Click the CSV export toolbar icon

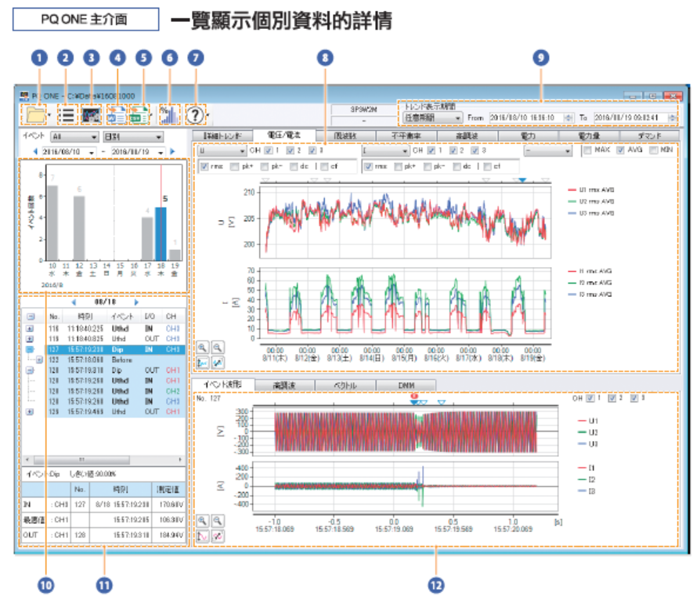[x=141, y=114]
